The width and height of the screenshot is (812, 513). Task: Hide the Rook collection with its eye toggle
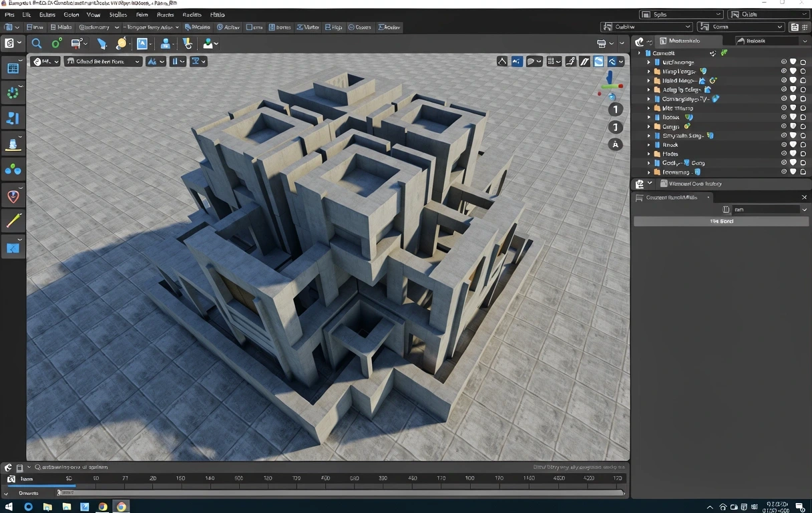click(783, 117)
